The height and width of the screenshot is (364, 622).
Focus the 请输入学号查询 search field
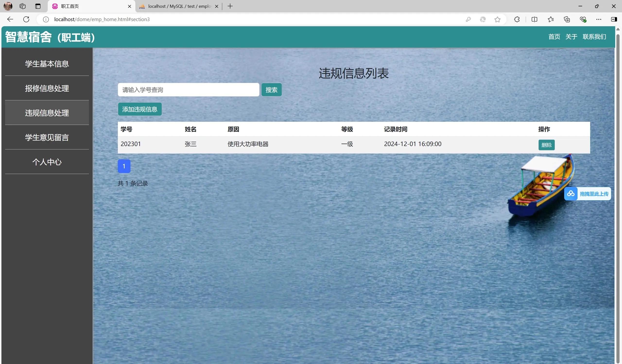188,90
